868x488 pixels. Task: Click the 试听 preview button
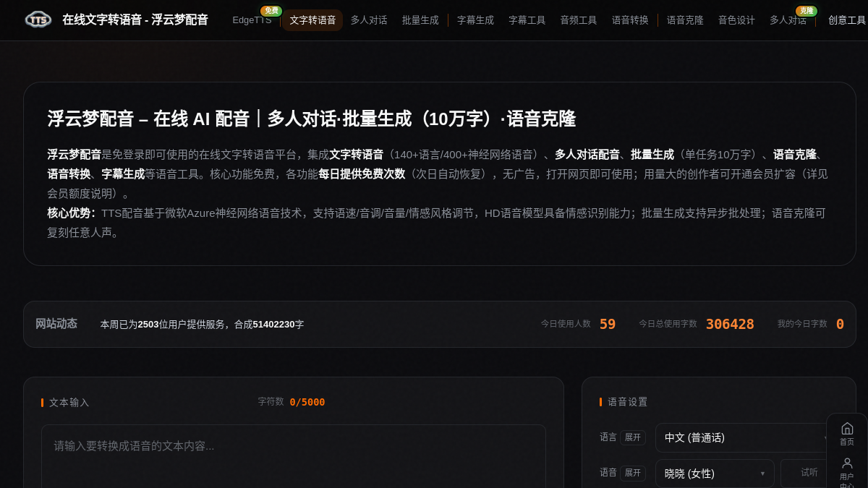(x=809, y=473)
